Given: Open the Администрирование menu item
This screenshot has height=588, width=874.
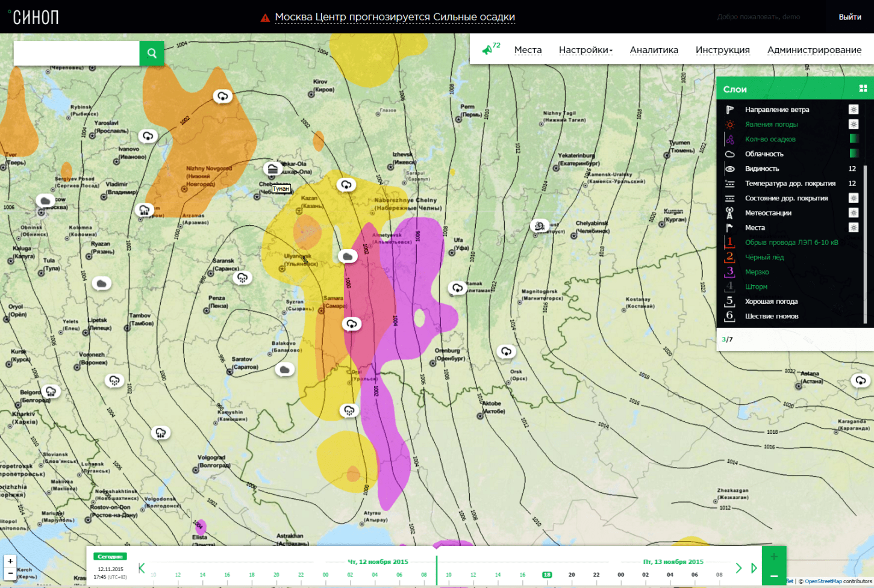Looking at the screenshot, I should tap(814, 50).
